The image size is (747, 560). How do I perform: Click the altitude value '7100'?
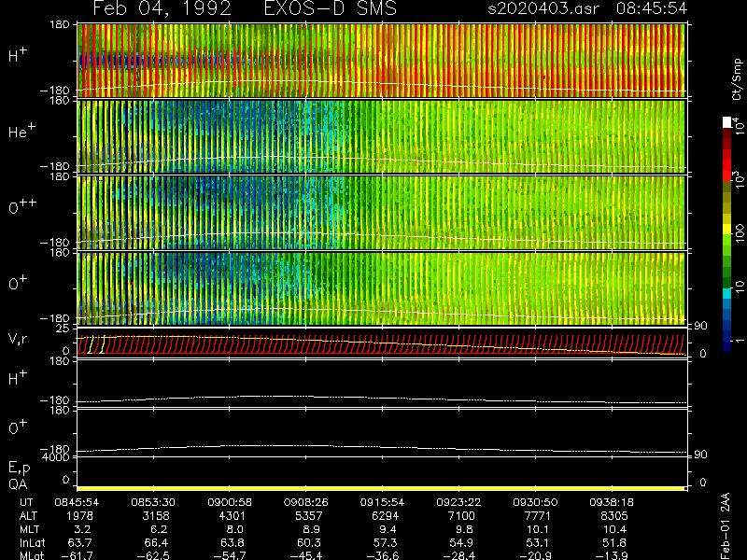point(461,516)
